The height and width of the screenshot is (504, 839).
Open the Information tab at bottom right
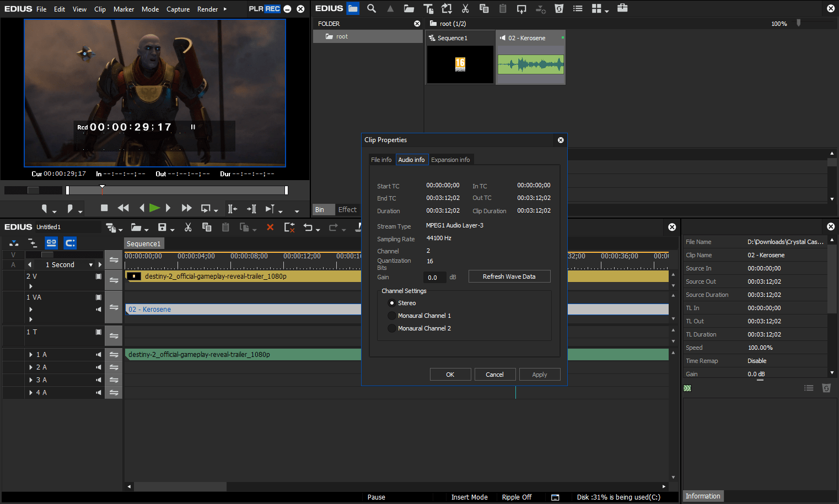(703, 496)
